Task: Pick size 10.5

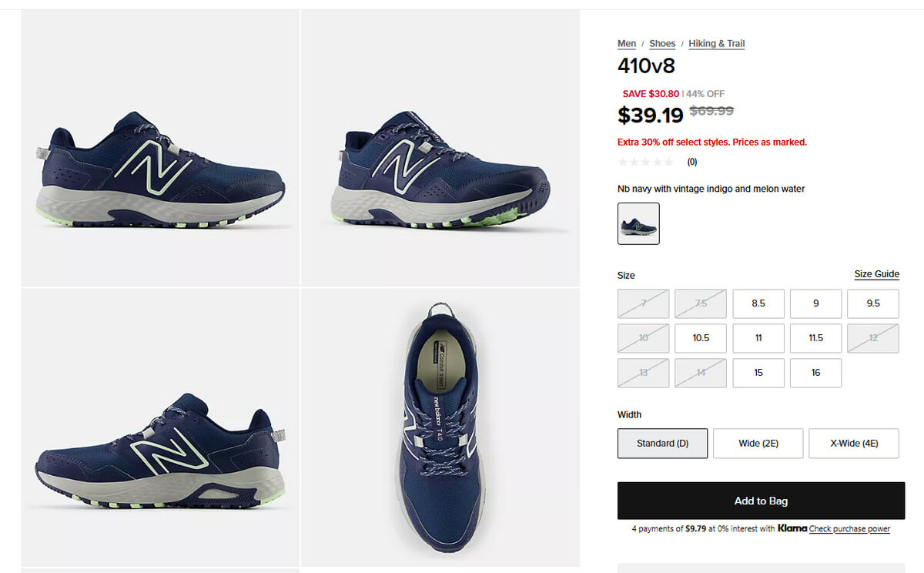Action: tap(701, 338)
